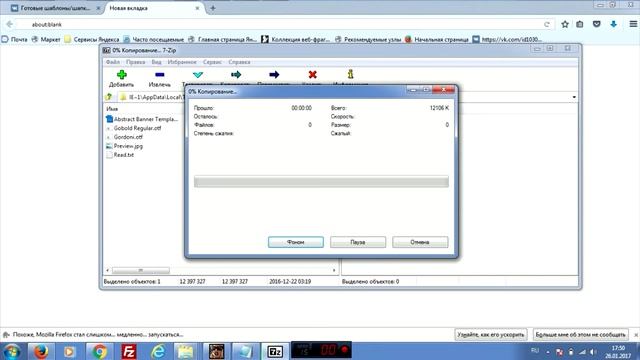Click the up-folder icon beside the path field
This screenshot has height=360, width=640.
point(109,97)
